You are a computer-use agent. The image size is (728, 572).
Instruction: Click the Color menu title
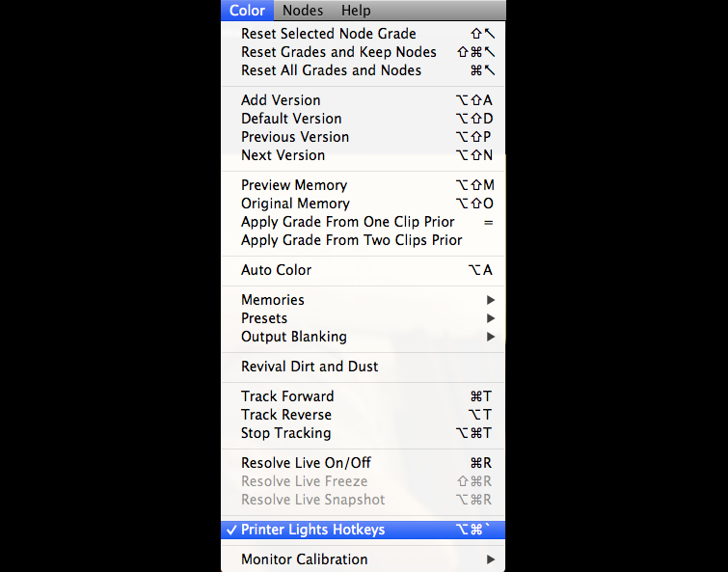(x=248, y=11)
